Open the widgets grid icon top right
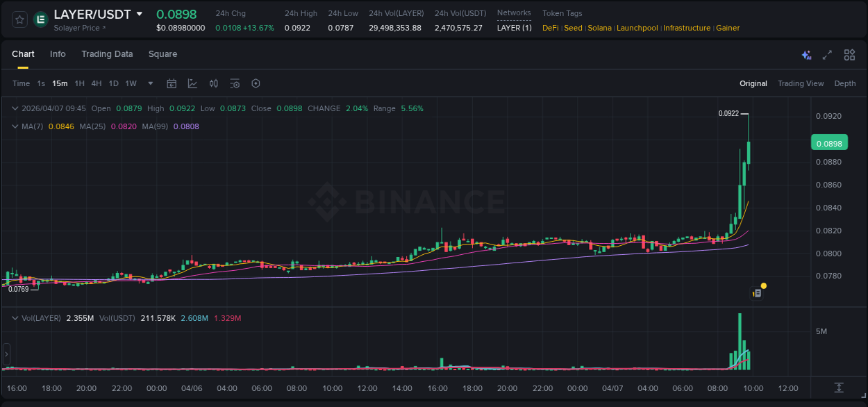 [x=849, y=54]
